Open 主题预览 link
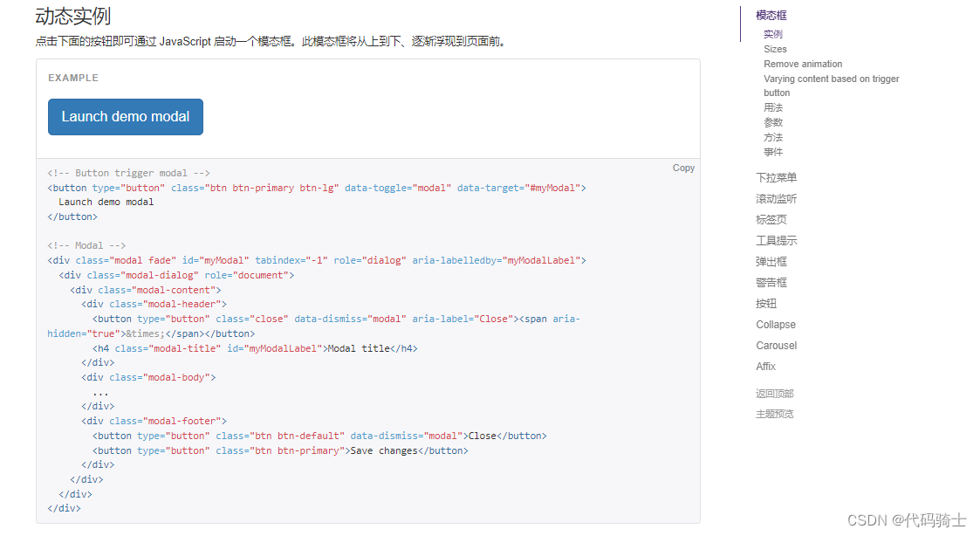The width and height of the screenshot is (980, 536). (775, 414)
